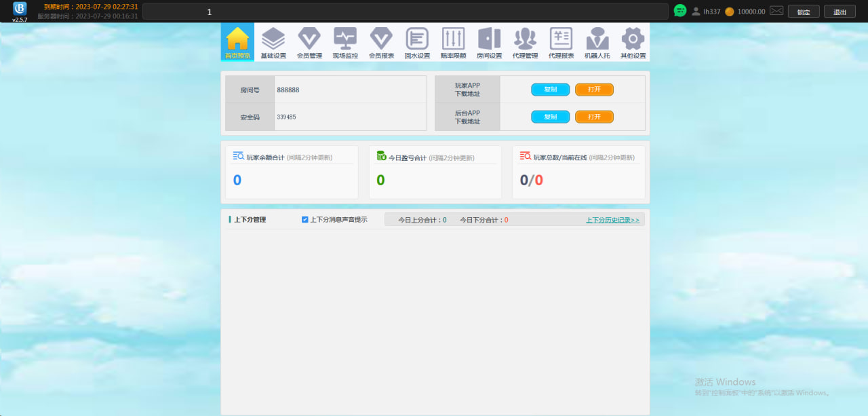Screen dimensions: 868x416
Task: Open 会员管理 member management
Action: pos(309,42)
